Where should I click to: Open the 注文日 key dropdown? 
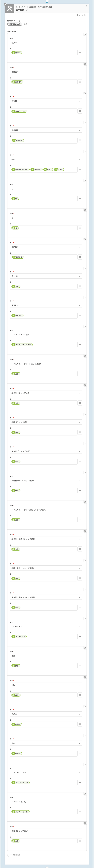pos(46,101)
